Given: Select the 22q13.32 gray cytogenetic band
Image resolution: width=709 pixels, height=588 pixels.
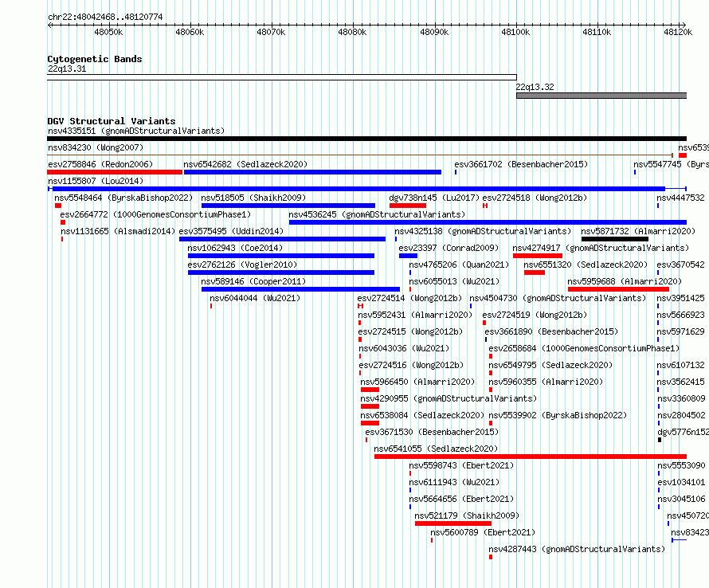Looking at the screenshot, I should (x=601, y=96).
